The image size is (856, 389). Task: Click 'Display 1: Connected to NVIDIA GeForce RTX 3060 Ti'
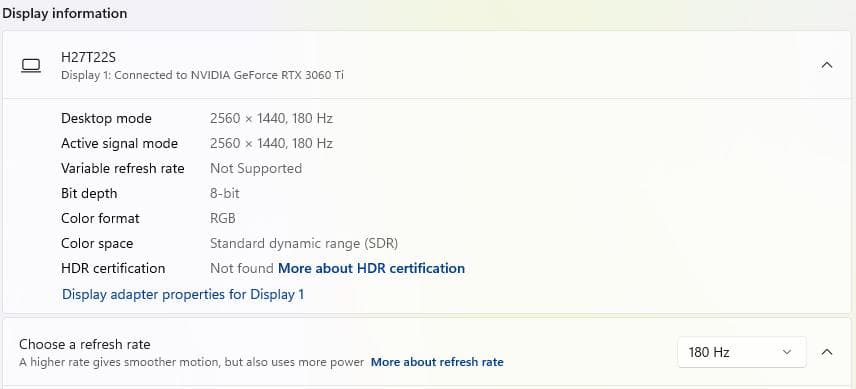(203, 75)
